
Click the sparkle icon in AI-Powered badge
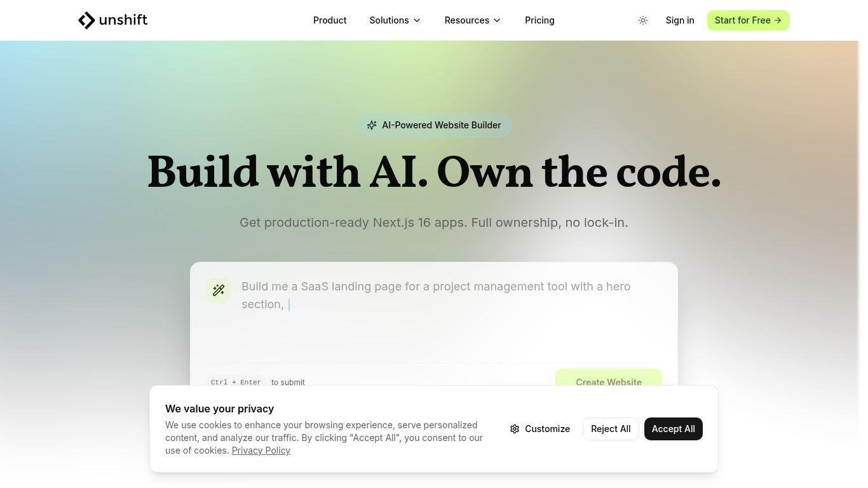tap(372, 125)
